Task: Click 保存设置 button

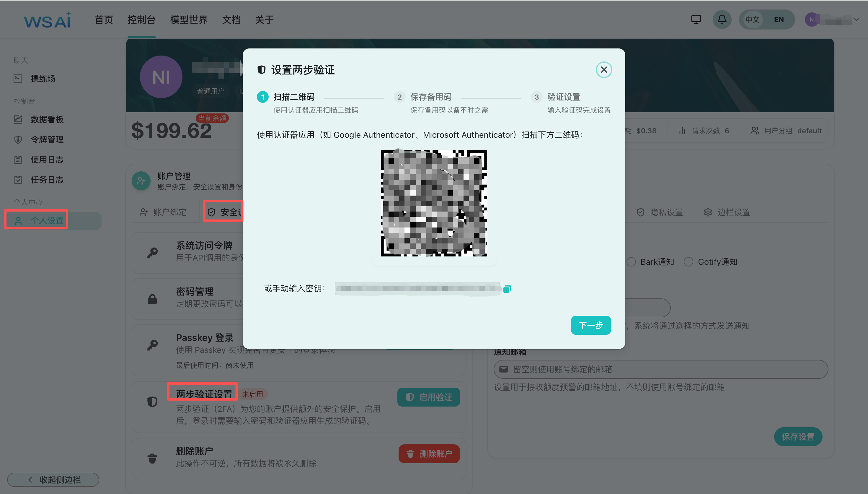Action: coord(798,437)
